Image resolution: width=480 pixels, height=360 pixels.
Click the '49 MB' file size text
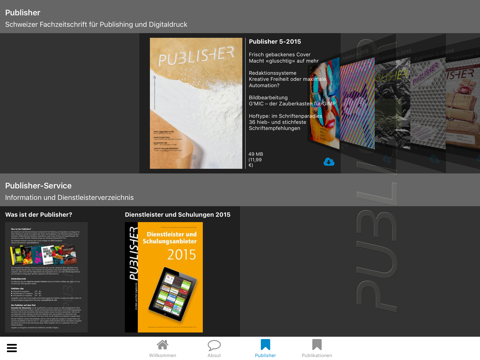click(256, 154)
